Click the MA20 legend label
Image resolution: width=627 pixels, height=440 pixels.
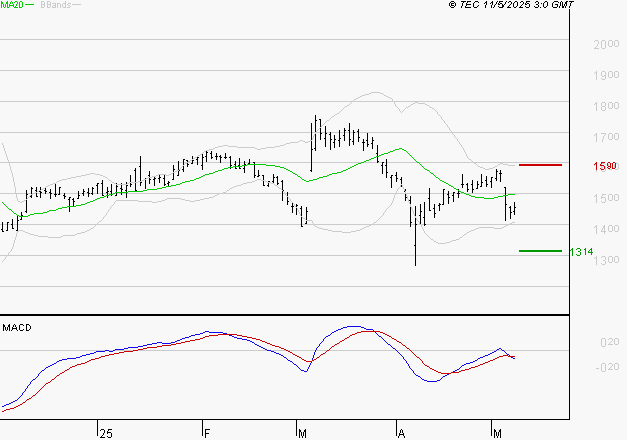pyautogui.click(x=12, y=5)
